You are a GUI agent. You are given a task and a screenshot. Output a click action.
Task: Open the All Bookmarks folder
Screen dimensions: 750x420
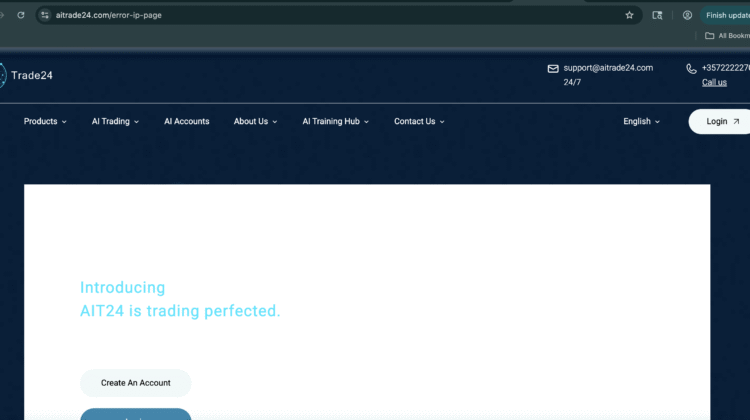[x=726, y=36]
